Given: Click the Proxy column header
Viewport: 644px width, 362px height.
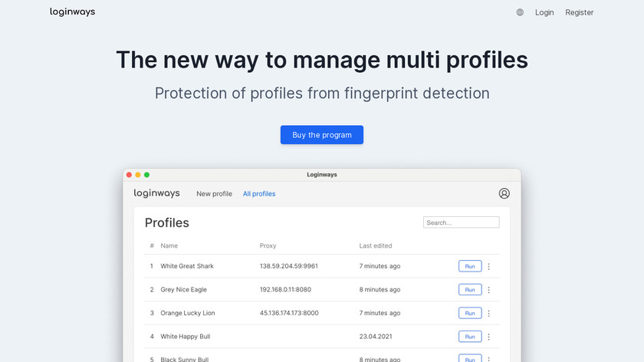Looking at the screenshot, I should [268, 245].
